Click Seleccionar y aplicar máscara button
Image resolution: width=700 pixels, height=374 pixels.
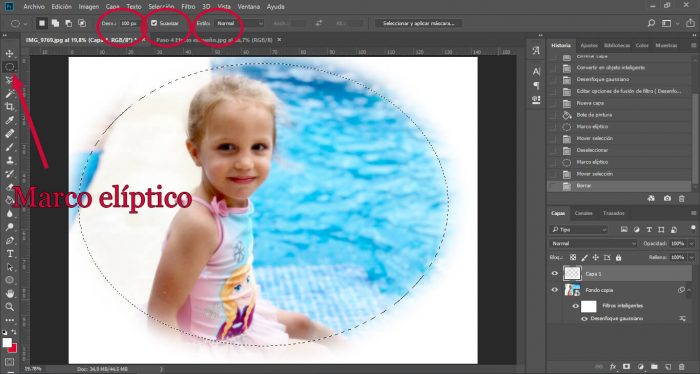tap(418, 23)
